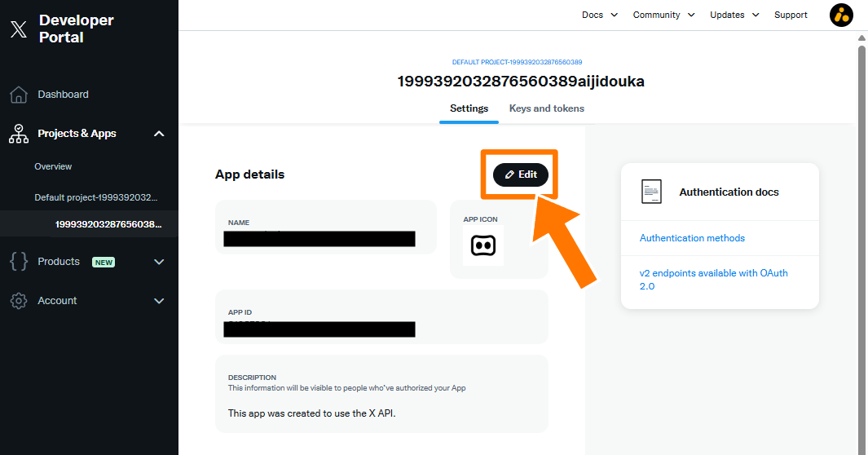The width and height of the screenshot is (868, 455).
Task: Expand the Products section chevron
Action: click(159, 262)
